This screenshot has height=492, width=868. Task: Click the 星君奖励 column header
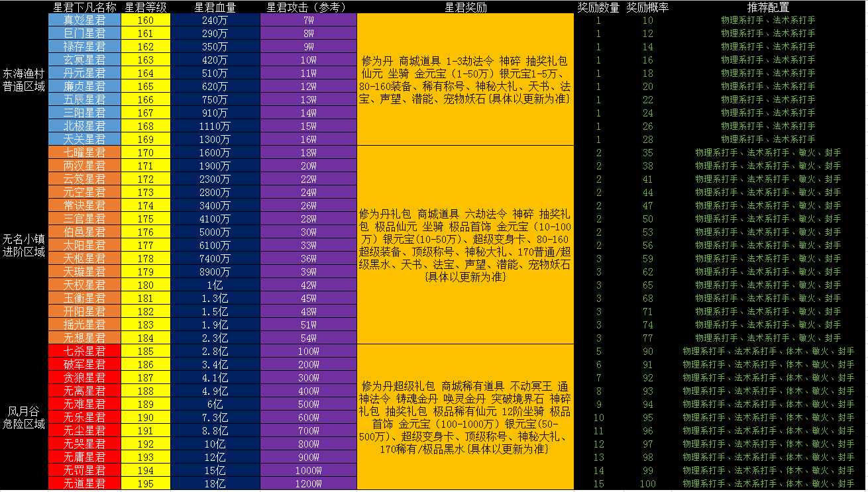click(465, 7)
